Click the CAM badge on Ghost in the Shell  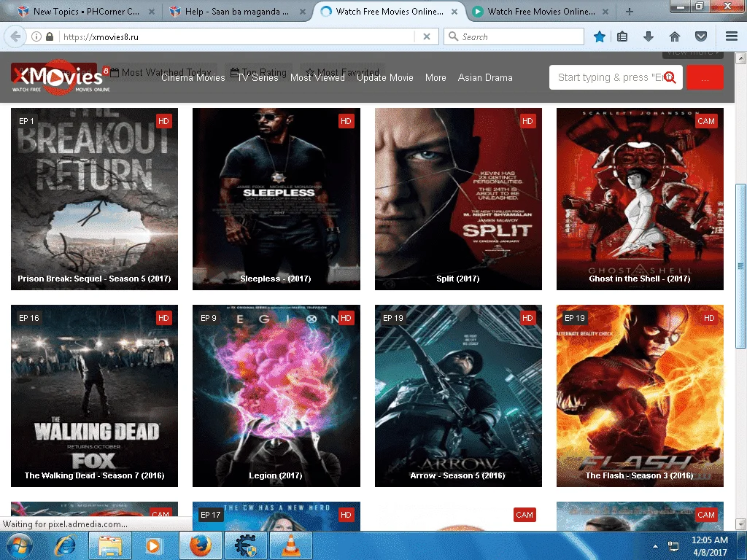coord(706,121)
